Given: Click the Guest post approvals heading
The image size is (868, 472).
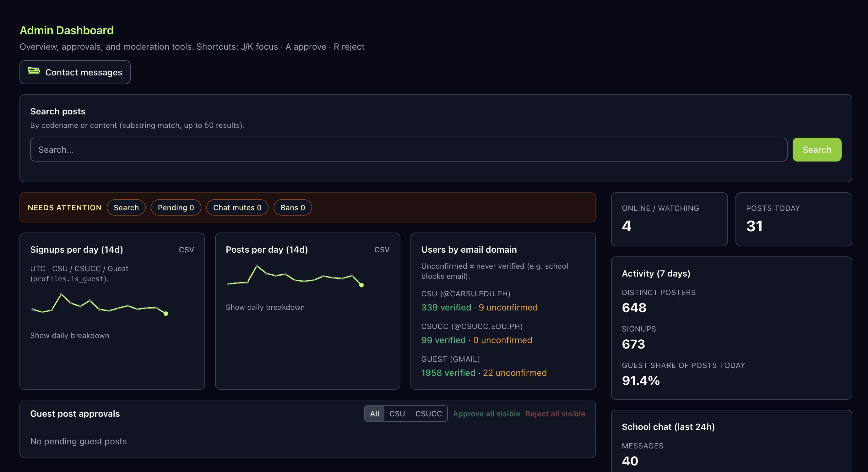Looking at the screenshot, I should coord(75,413).
